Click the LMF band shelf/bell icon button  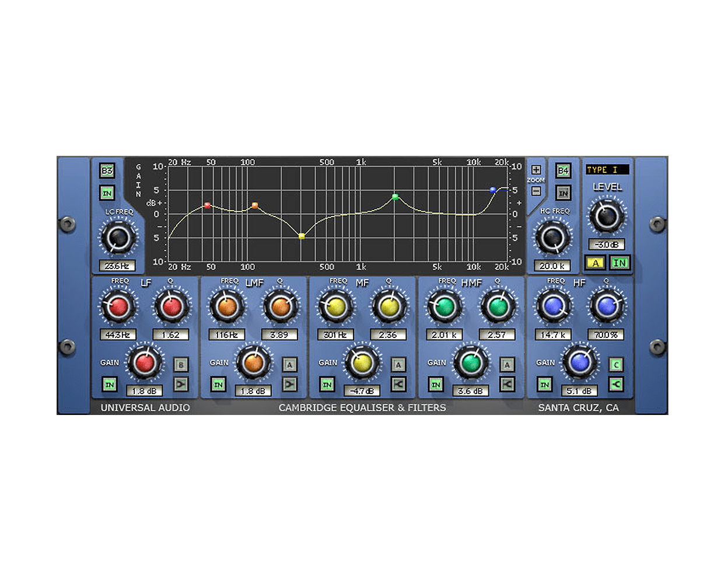pos(289,384)
